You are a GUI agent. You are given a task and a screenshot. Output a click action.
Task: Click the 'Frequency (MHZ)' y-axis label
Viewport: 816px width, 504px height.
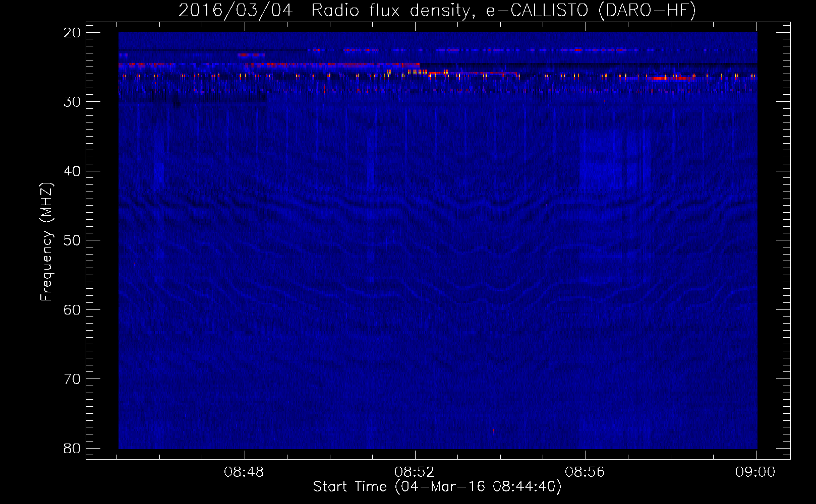[x=46, y=241]
